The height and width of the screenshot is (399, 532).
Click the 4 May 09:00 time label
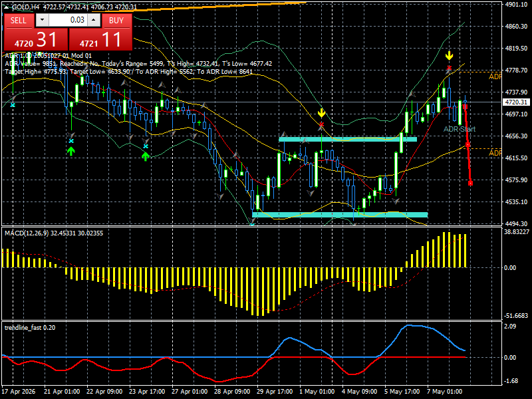pos(359,391)
